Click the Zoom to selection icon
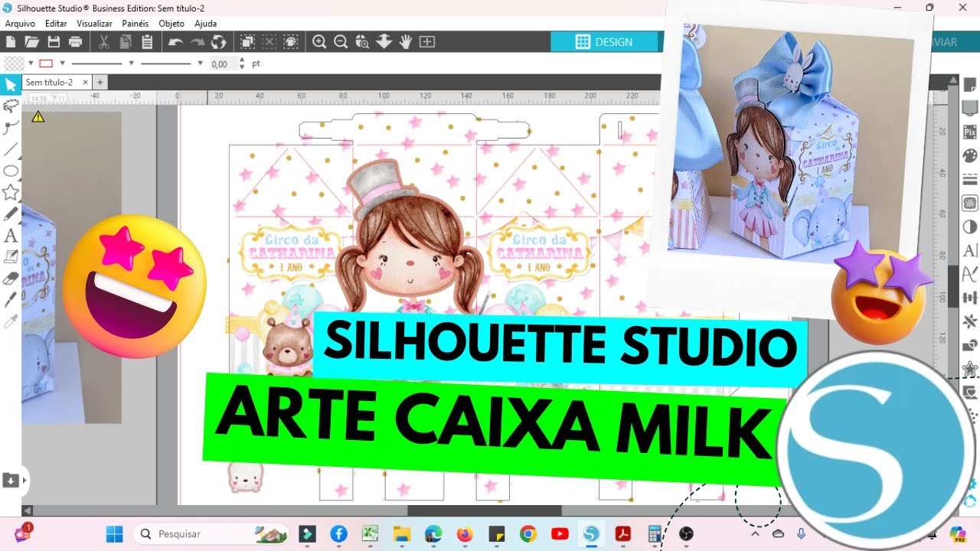The width and height of the screenshot is (980, 551). tap(362, 41)
